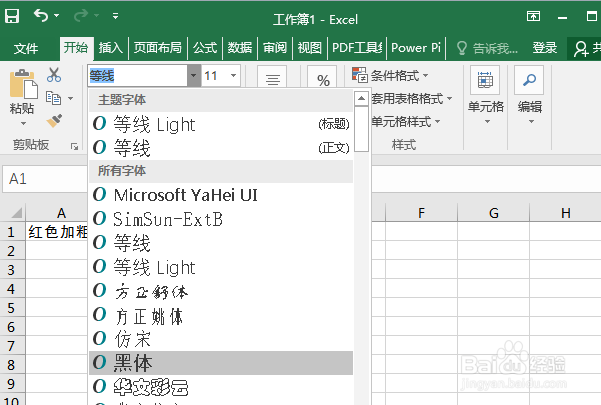Open the 审阅 tab
The image size is (601, 405).
pyautogui.click(x=275, y=48)
